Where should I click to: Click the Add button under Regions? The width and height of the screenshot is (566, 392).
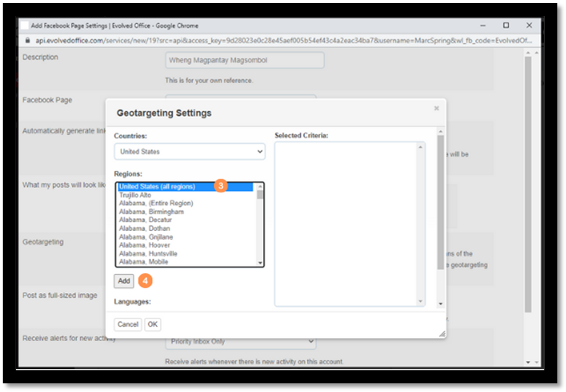pos(124,281)
